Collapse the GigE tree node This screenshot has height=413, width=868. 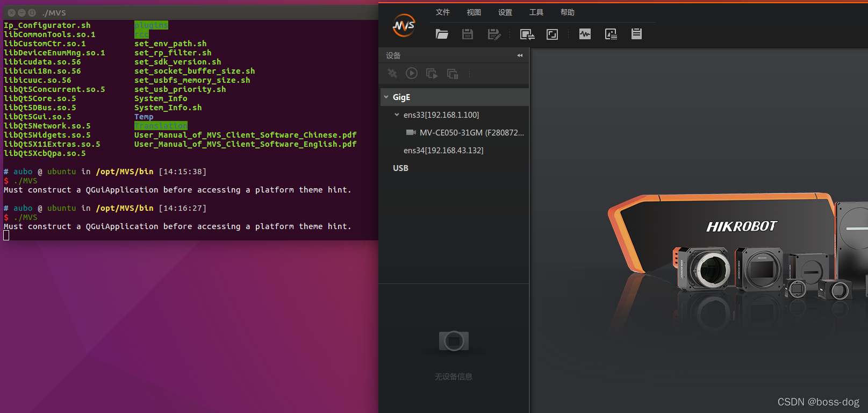tap(386, 97)
